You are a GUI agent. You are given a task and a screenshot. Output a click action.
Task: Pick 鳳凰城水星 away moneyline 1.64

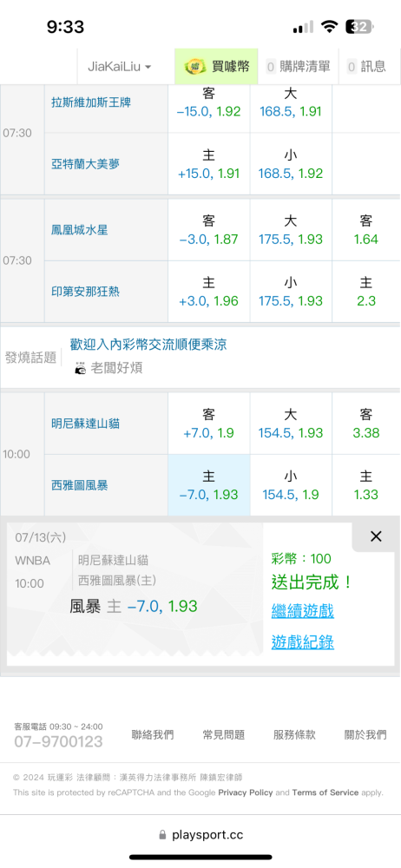tap(365, 230)
